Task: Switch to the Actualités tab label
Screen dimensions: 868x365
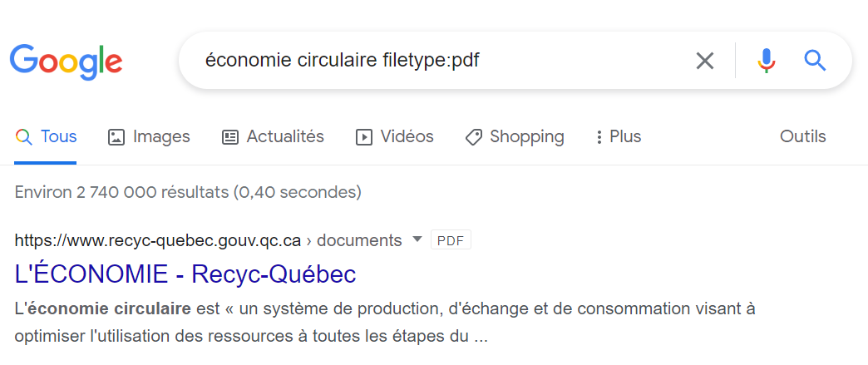Action: click(x=285, y=136)
